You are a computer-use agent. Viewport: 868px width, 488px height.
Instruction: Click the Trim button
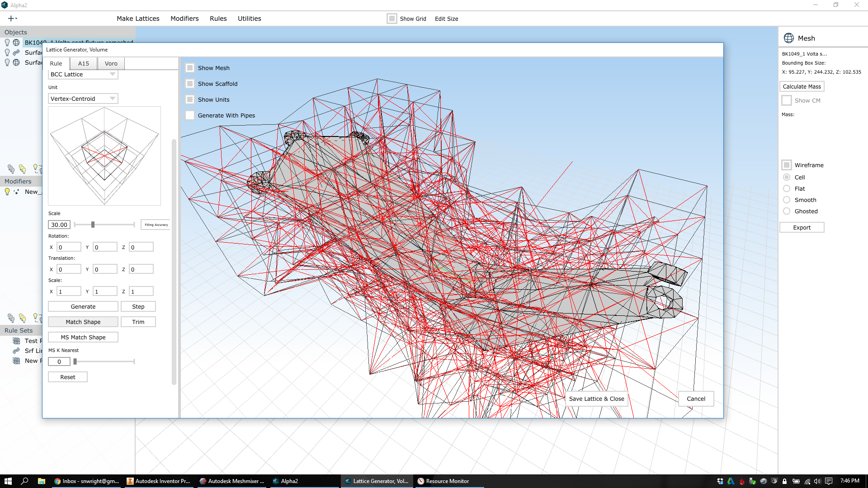coord(138,322)
